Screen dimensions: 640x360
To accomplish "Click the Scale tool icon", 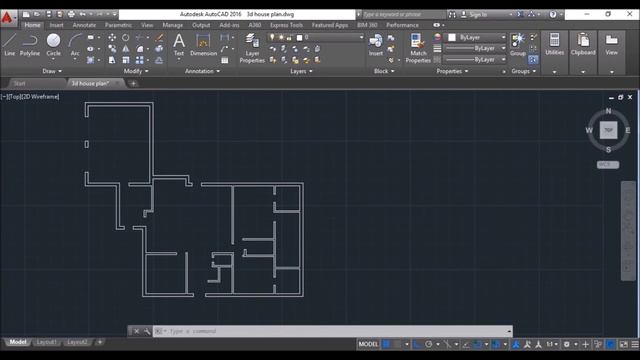I will point(126,60).
